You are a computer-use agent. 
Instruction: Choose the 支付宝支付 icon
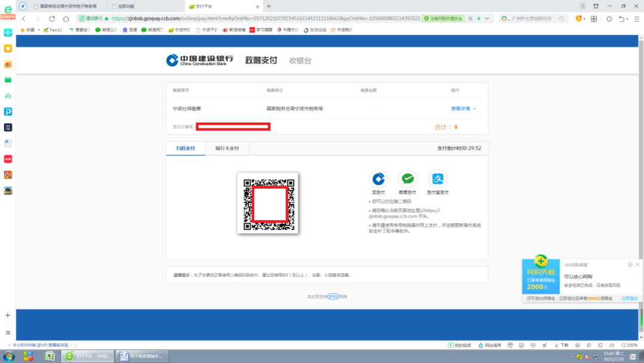(x=438, y=179)
